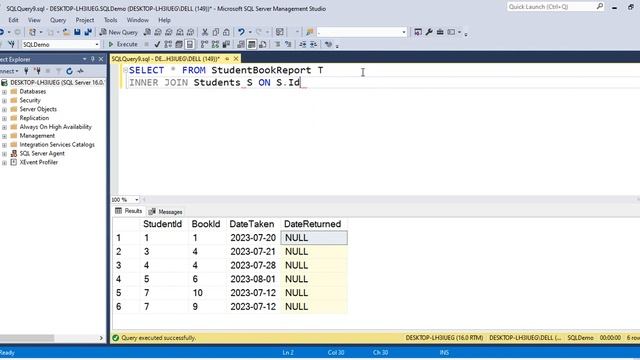Click the New Query button
Viewport: 640px width, 360px height.
point(119,32)
